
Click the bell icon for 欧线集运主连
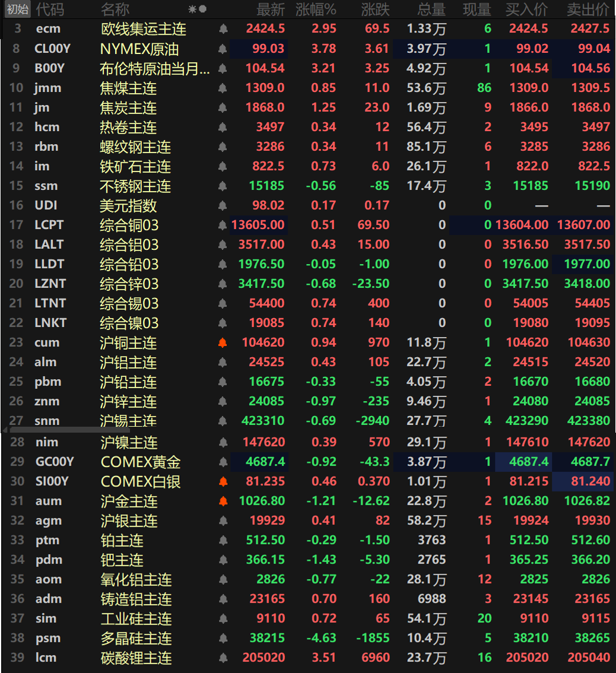223,29
